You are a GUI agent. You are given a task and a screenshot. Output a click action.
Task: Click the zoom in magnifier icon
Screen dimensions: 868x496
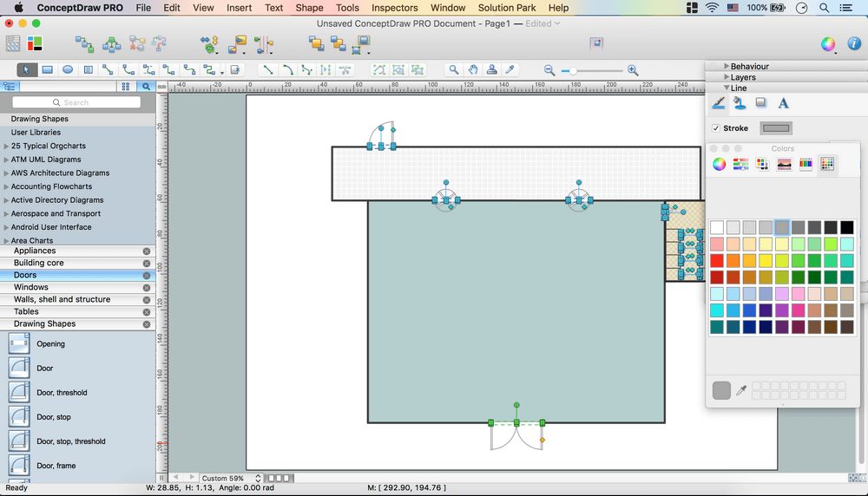(x=633, y=70)
